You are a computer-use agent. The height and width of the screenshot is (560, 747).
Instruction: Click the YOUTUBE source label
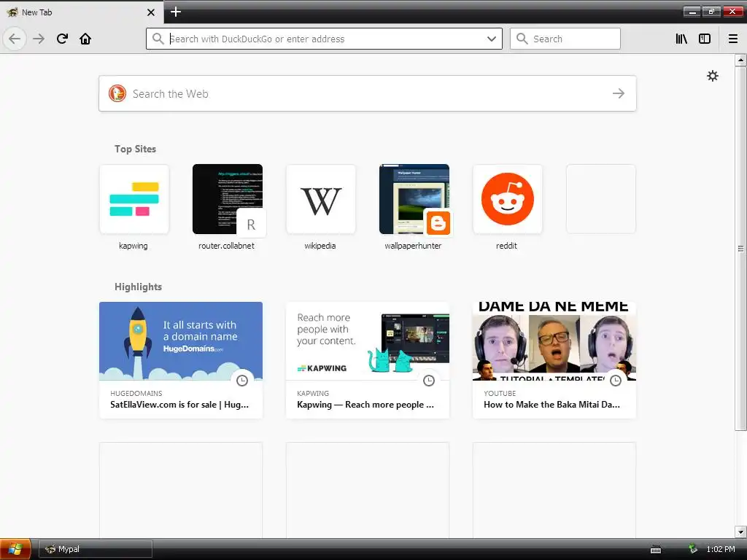(x=500, y=393)
